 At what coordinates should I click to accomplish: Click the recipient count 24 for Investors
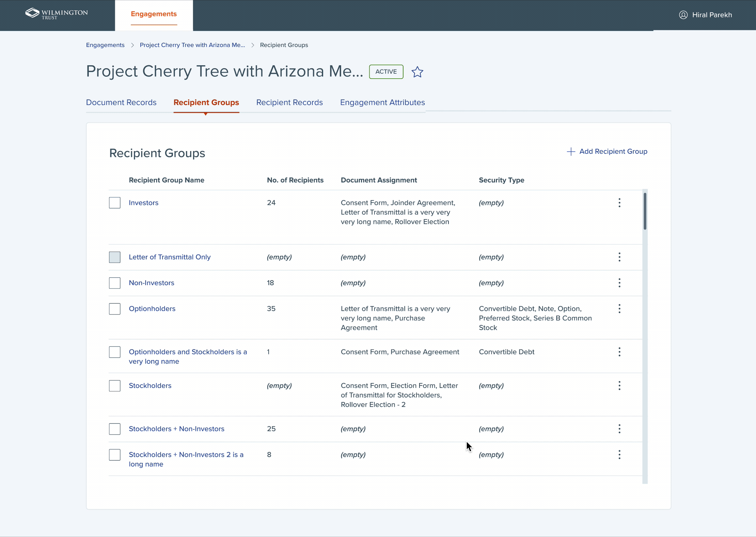tap(271, 203)
